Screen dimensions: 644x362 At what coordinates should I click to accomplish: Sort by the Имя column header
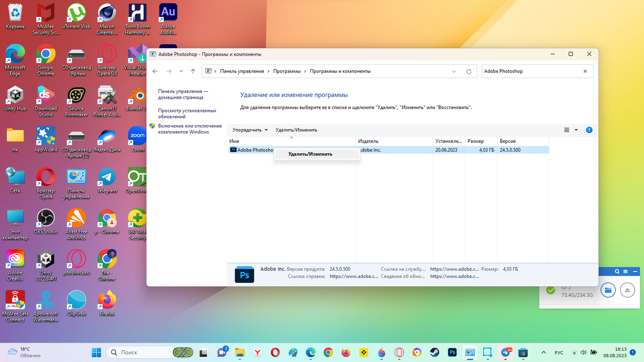[291, 141]
